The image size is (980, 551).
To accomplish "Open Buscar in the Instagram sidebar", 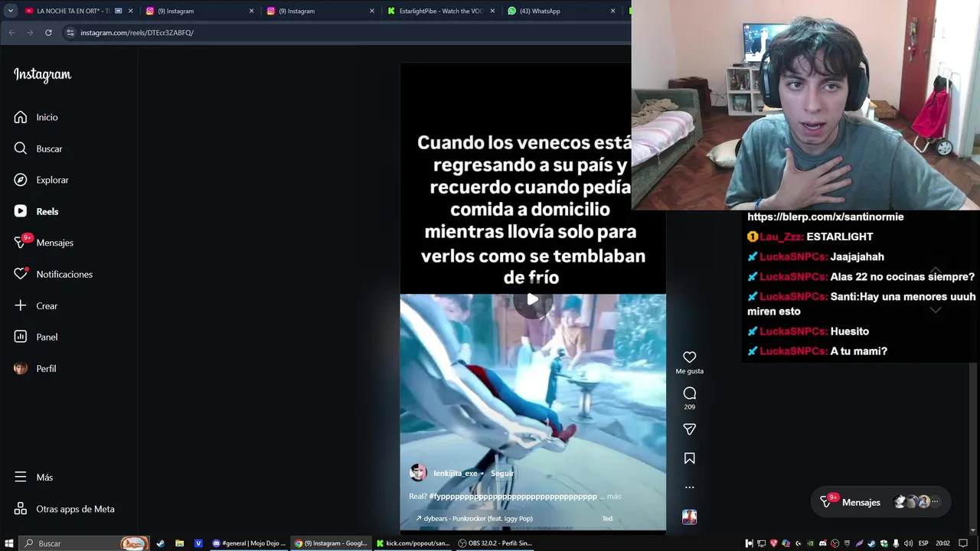I will click(38, 148).
